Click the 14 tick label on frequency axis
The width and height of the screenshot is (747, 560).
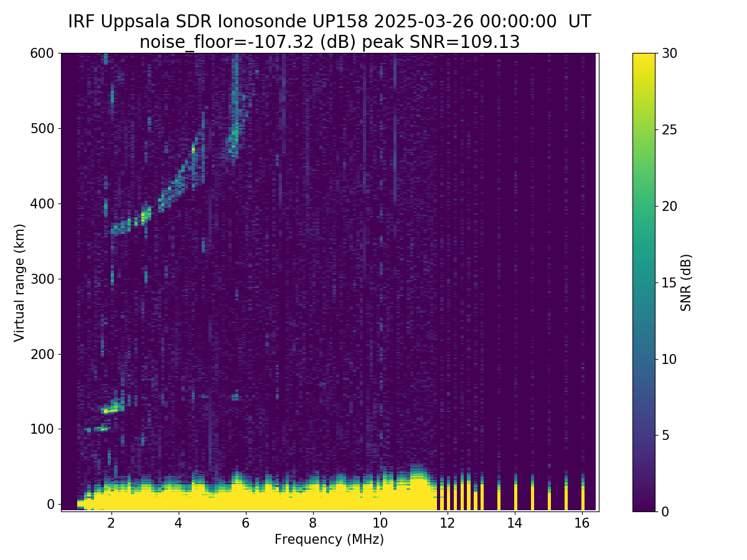(515, 523)
